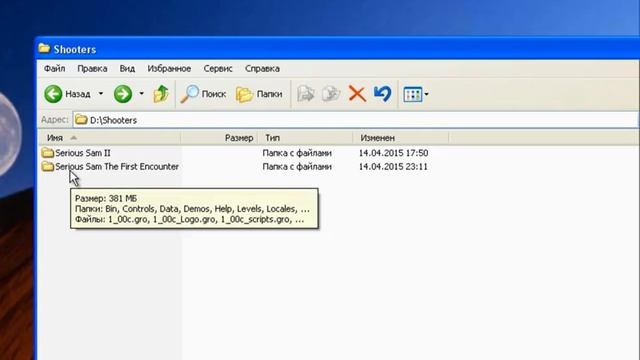
Task: Click the Shooters window title text
Action: tap(75, 49)
